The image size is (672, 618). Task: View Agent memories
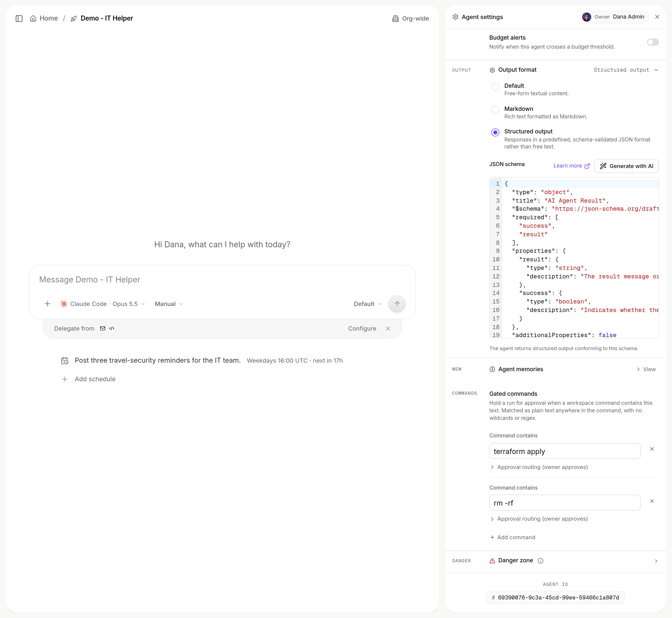[x=646, y=369]
